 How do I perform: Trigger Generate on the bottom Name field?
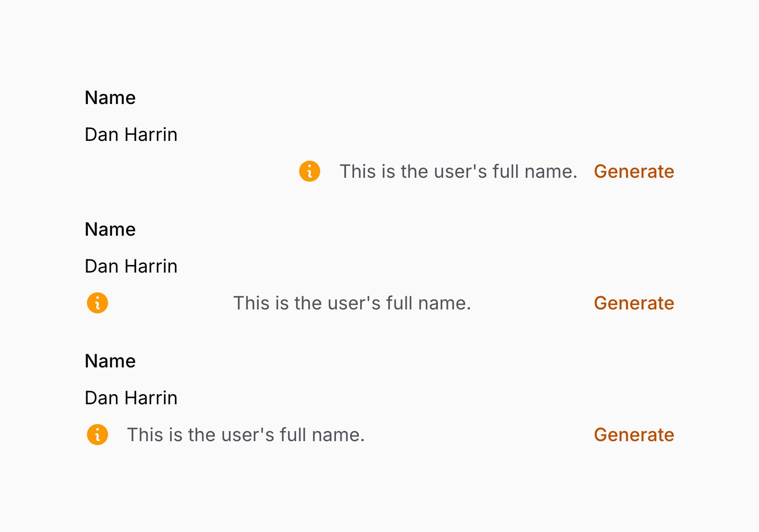tap(634, 435)
